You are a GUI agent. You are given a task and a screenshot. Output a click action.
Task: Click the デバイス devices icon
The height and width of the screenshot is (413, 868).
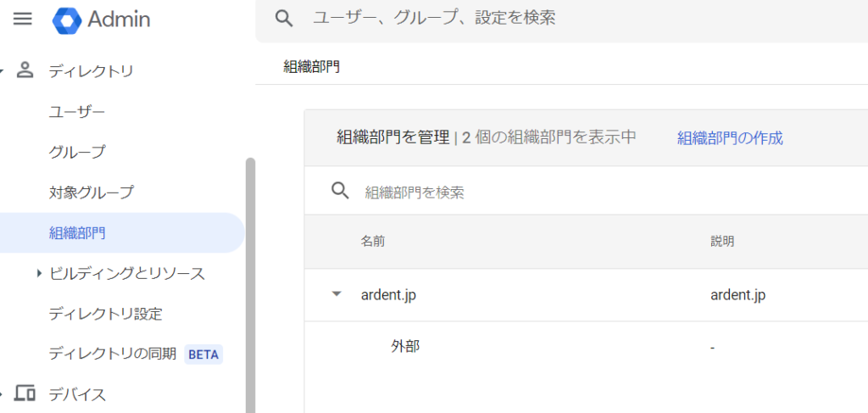pyautogui.click(x=25, y=393)
